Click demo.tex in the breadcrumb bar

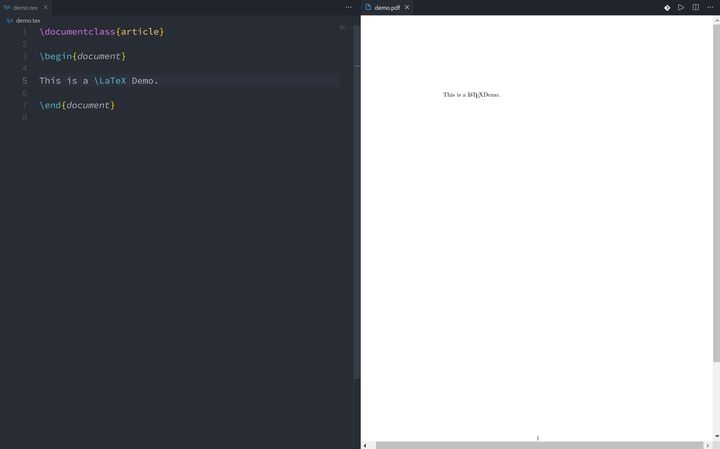pyautogui.click(x=28, y=21)
